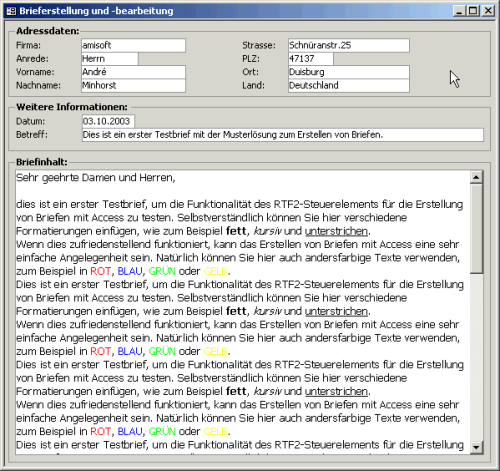Minimize the Brieferstellung window

pyautogui.click(x=459, y=11)
